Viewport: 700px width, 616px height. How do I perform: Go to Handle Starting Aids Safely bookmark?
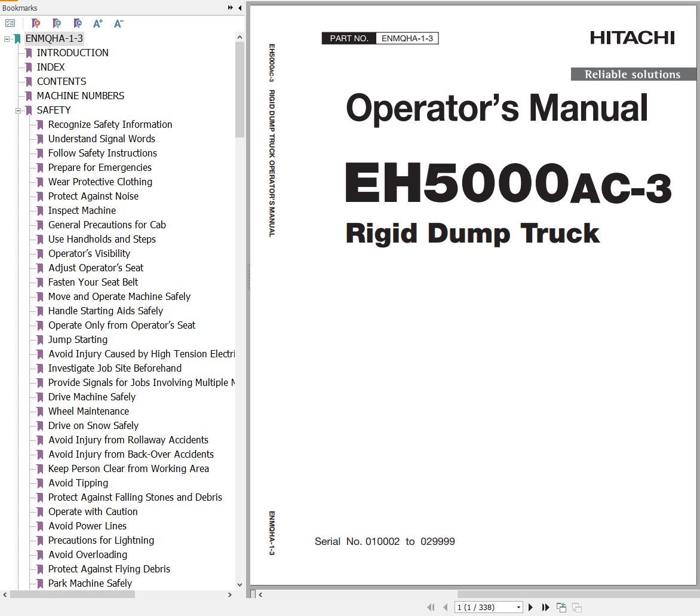coord(105,311)
